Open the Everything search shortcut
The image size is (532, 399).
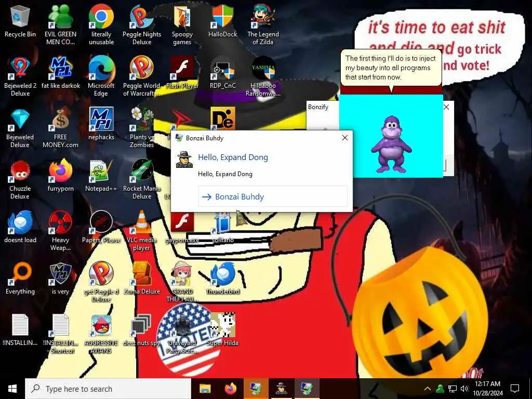click(20, 279)
